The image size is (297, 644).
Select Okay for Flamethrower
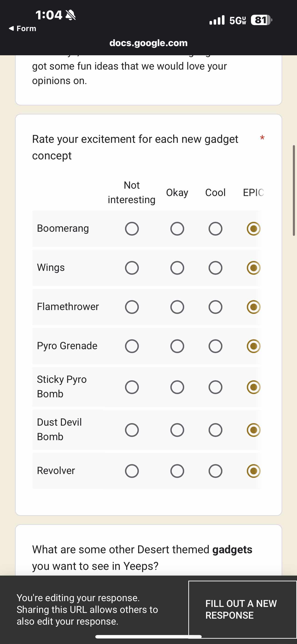pyautogui.click(x=177, y=307)
